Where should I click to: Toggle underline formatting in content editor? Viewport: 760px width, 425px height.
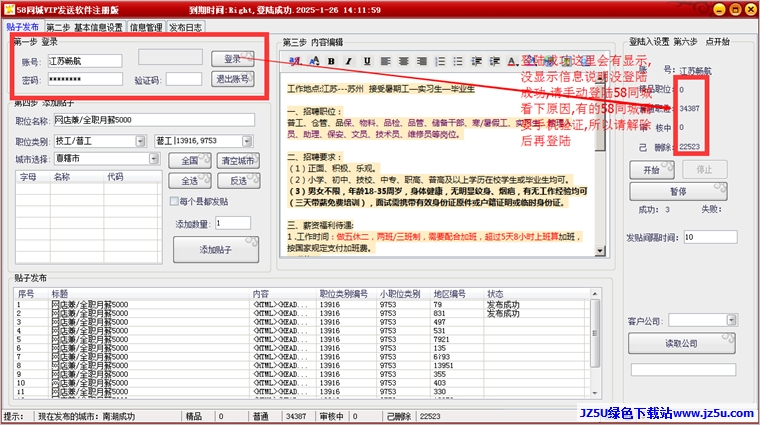click(367, 61)
